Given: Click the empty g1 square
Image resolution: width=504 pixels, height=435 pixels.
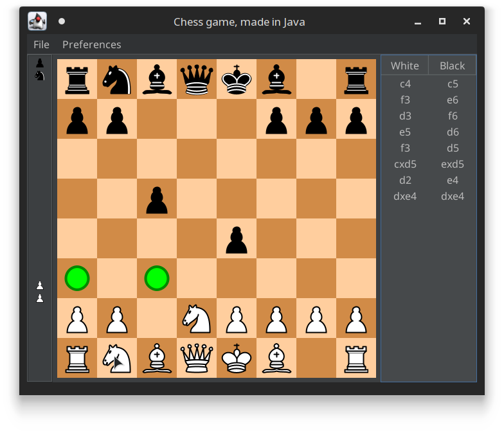Looking at the screenshot, I should [x=316, y=358].
